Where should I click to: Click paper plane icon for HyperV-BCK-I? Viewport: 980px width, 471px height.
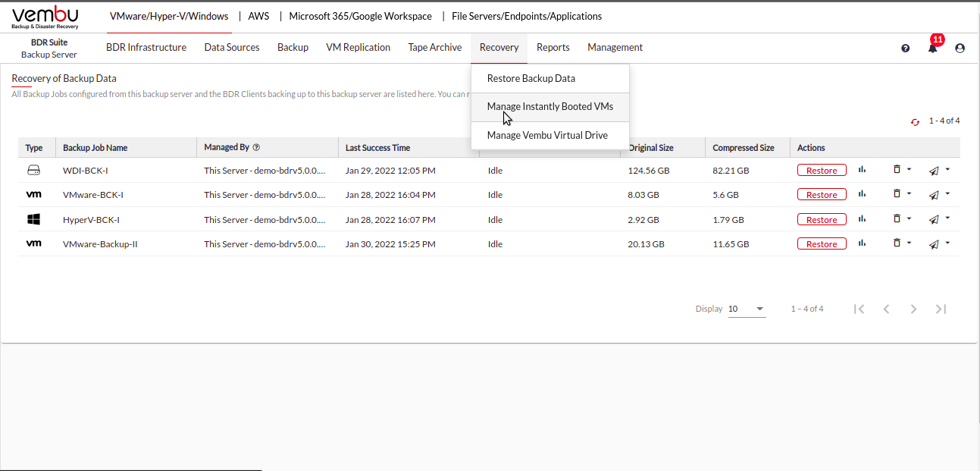click(x=934, y=220)
